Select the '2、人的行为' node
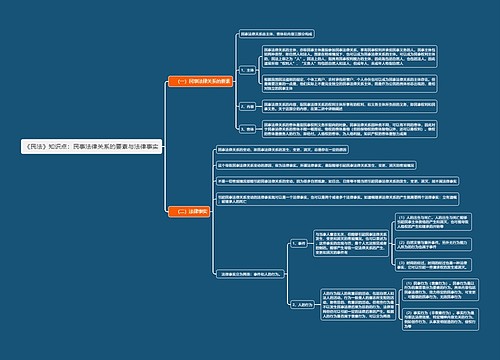Viewport: 500px width, 360px height. tap(302, 305)
